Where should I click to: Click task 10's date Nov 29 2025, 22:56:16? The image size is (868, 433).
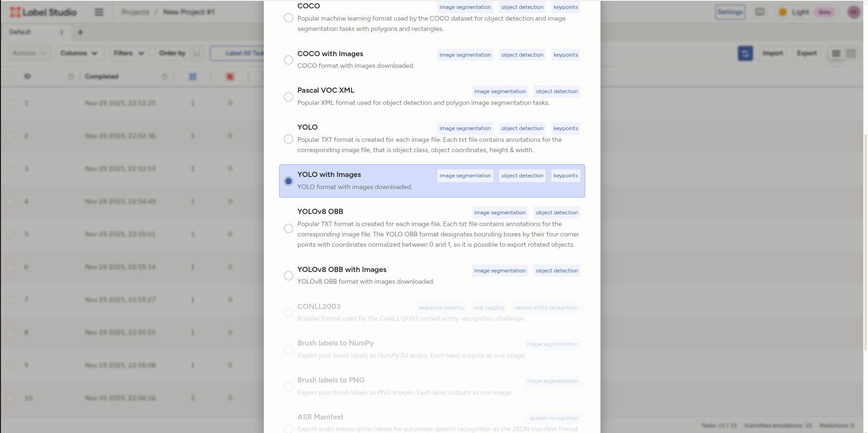(x=120, y=398)
